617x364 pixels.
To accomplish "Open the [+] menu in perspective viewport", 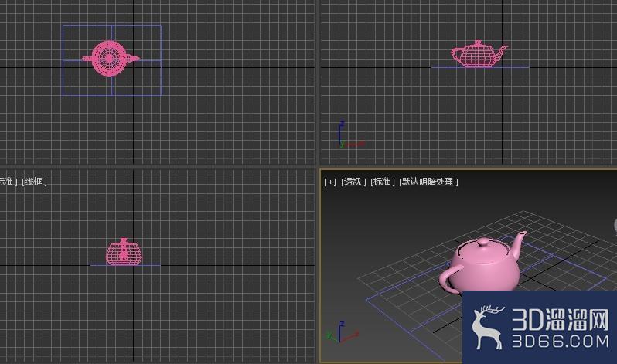I will pos(329,182).
